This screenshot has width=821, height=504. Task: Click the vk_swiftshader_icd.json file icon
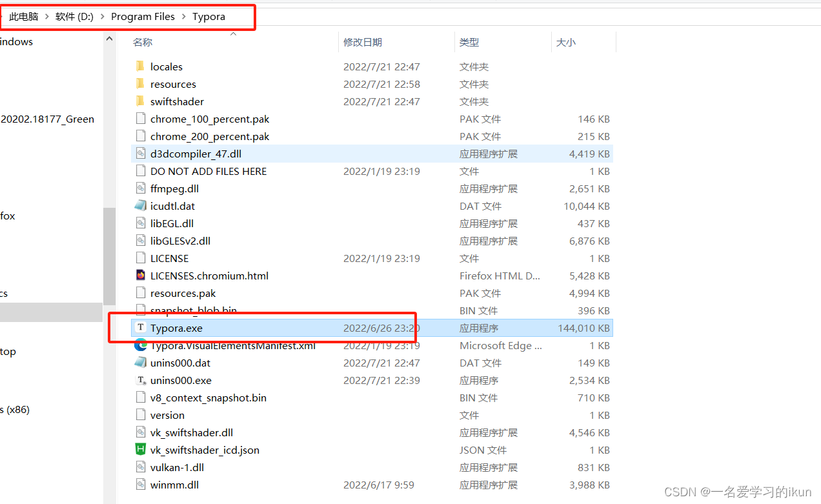coord(140,450)
